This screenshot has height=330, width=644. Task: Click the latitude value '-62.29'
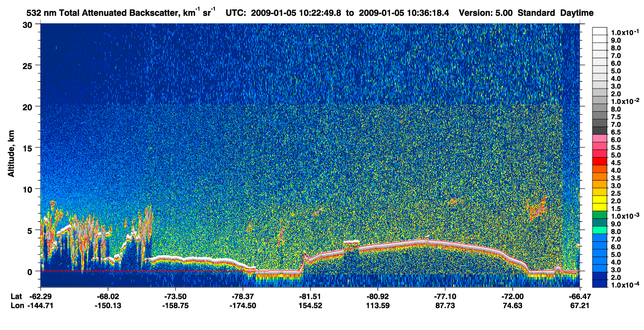[40, 296]
